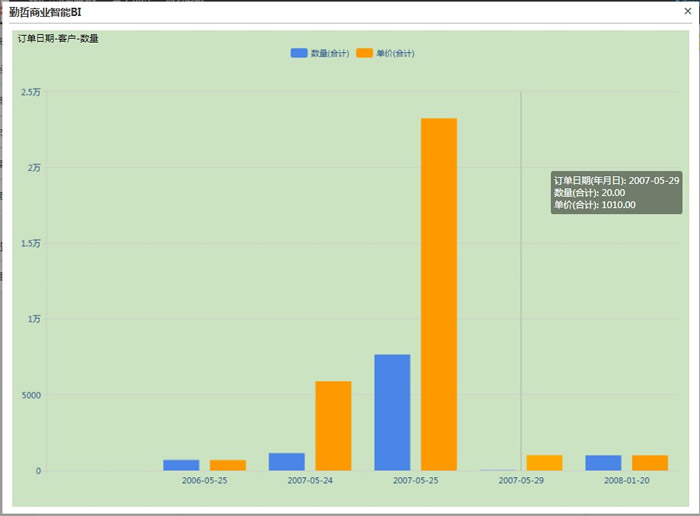Click the 2006-05-25 x-axis date label
This screenshot has height=516, width=700.
(x=204, y=481)
